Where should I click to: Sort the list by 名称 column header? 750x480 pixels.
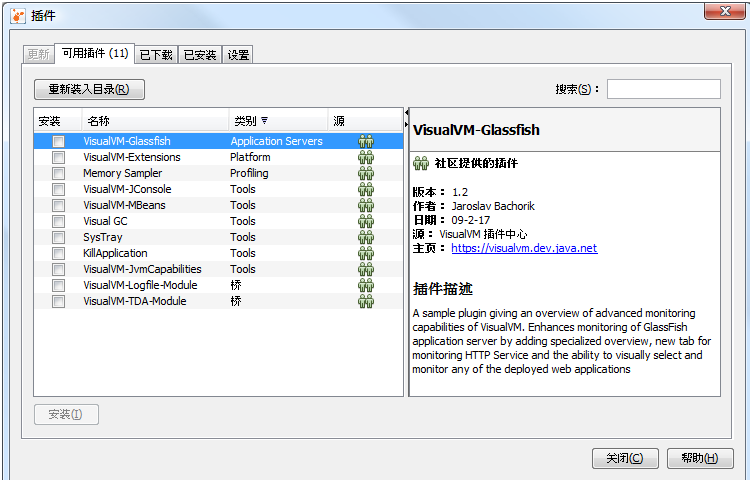click(155, 121)
